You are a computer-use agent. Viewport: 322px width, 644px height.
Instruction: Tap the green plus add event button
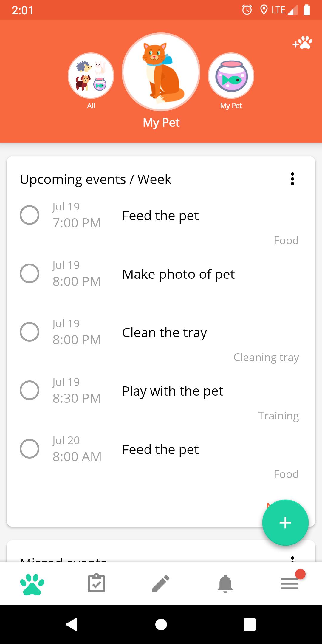[285, 523]
